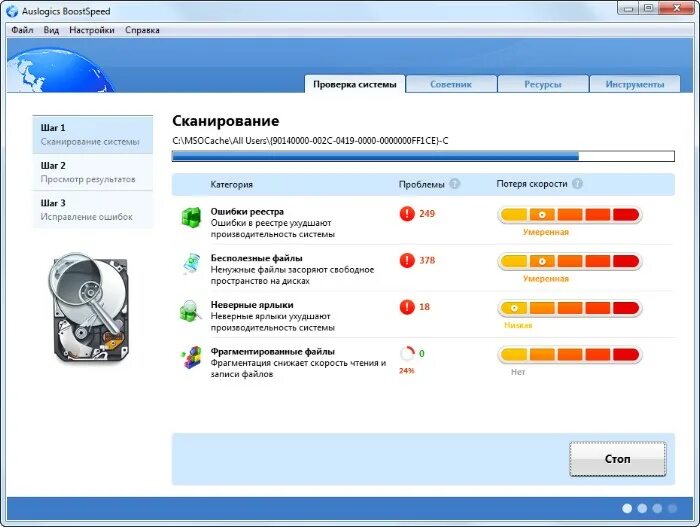Click the invalid shortcuts magnifier icon
This screenshot has width=700, height=527.
(191, 311)
